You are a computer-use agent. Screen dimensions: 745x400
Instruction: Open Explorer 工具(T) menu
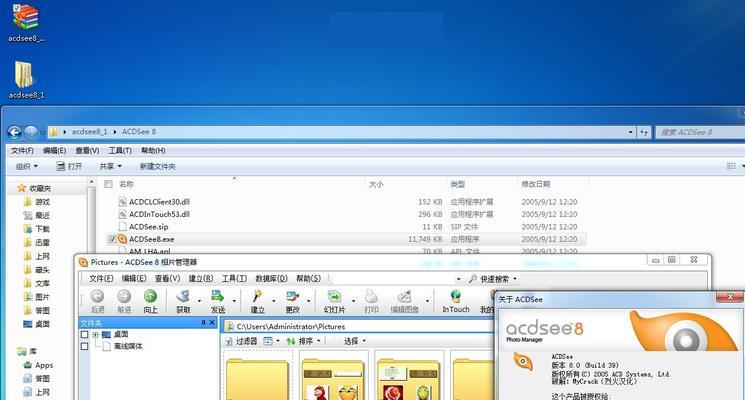pyautogui.click(x=120, y=151)
